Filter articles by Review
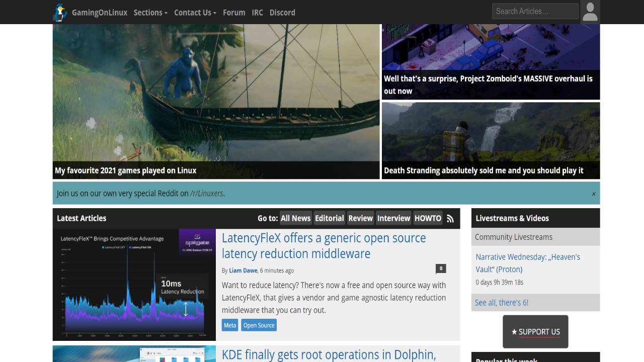 tap(361, 218)
